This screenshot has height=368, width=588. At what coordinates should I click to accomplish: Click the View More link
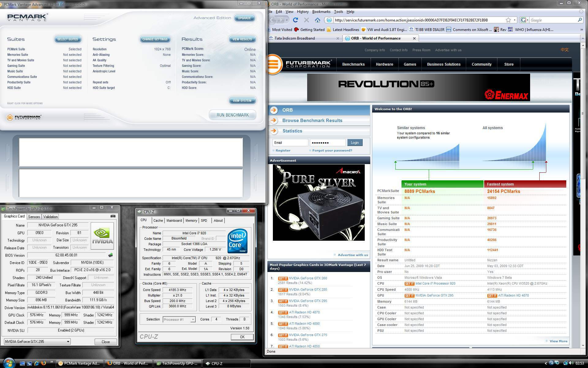(x=558, y=341)
